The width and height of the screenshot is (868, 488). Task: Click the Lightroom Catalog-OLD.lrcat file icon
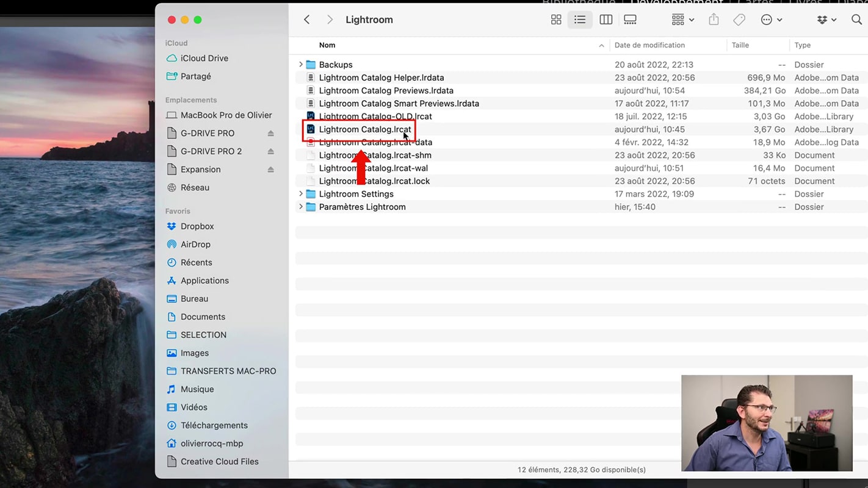pyautogui.click(x=311, y=116)
